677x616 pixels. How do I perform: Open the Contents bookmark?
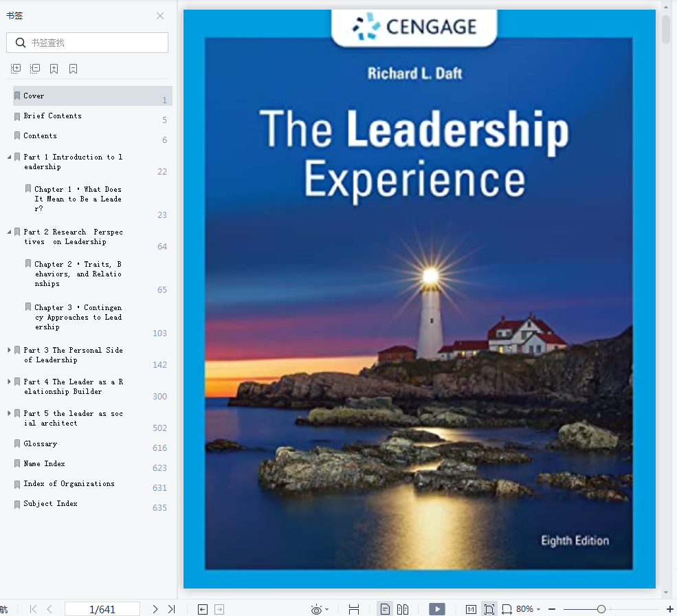[x=40, y=135]
